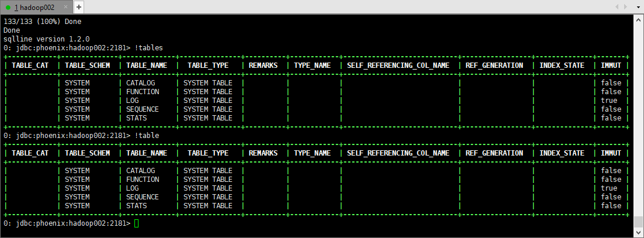Click the tab strip left arrow
Screen dimensions: 644x238
point(617,7)
